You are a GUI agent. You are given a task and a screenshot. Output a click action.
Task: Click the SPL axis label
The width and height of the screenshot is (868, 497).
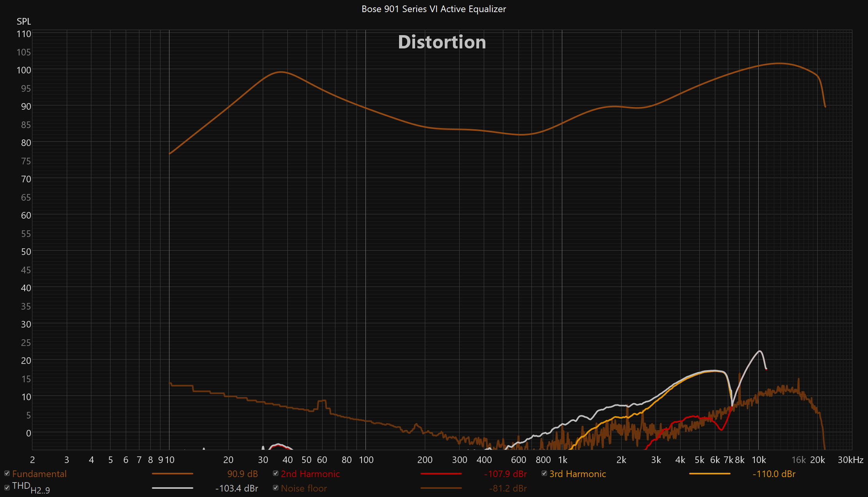click(24, 21)
